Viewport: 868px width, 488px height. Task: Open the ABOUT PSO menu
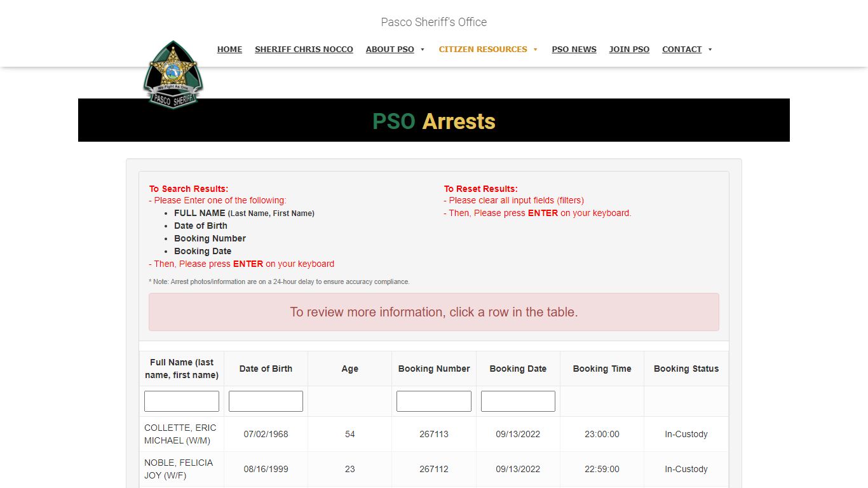tap(390, 49)
